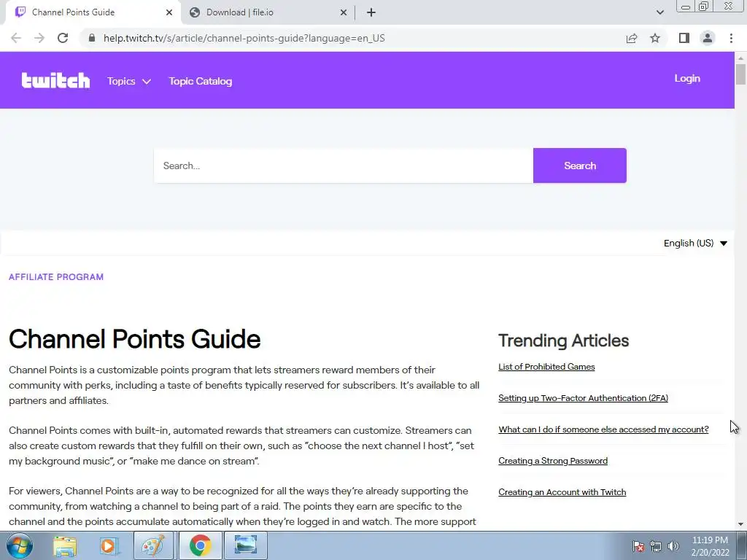
Task: Open Chrome side panel icon
Action: pyautogui.click(x=684, y=38)
